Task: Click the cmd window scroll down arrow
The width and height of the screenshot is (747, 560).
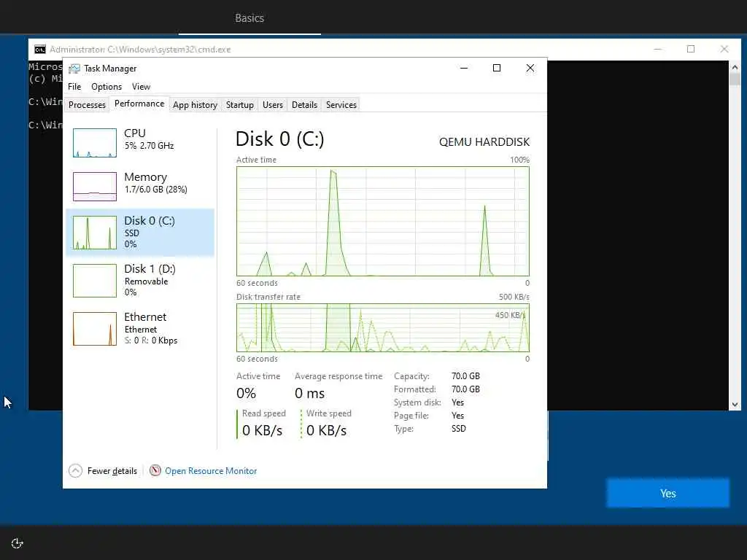Action: tap(735, 404)
